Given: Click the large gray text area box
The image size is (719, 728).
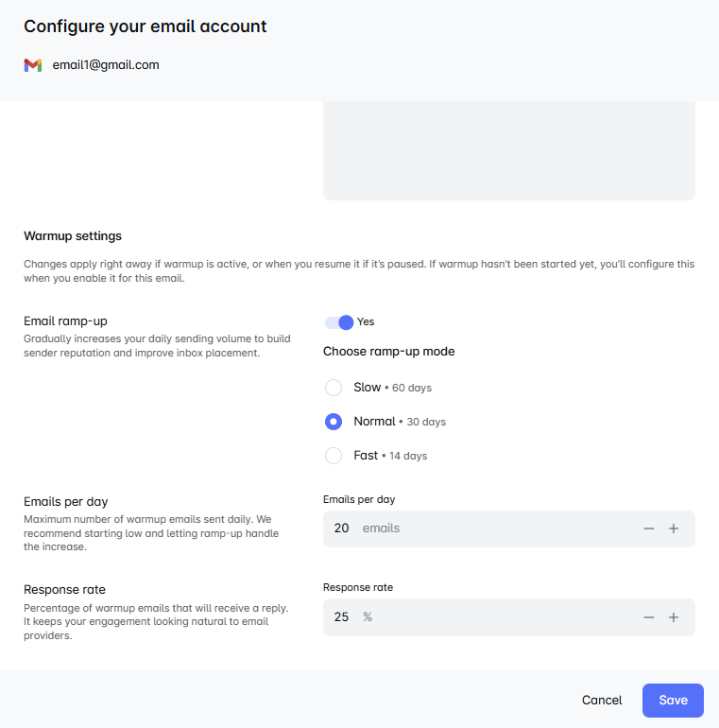Looking at the screenshot, I should (509, 150).
